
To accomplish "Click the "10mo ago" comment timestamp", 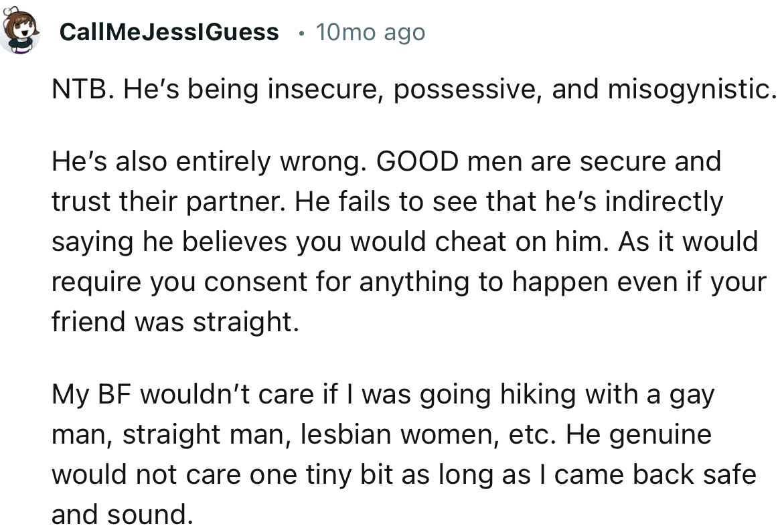I will 370,31.
